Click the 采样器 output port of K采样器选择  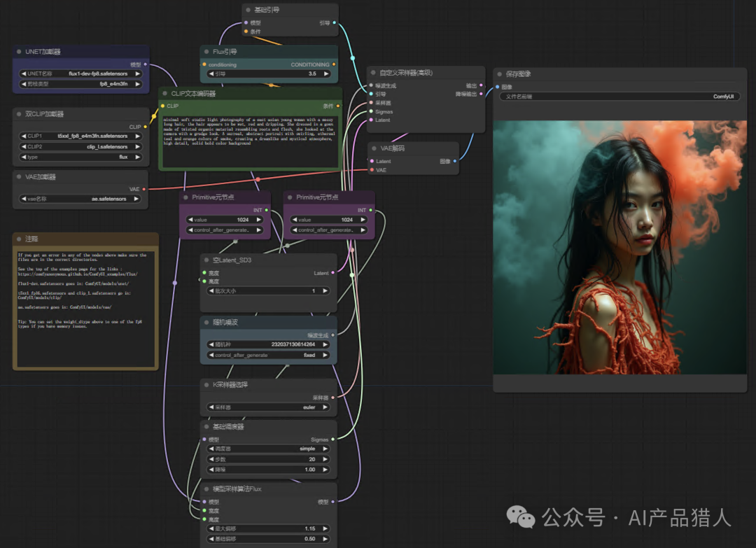click(x=332, y=398)
